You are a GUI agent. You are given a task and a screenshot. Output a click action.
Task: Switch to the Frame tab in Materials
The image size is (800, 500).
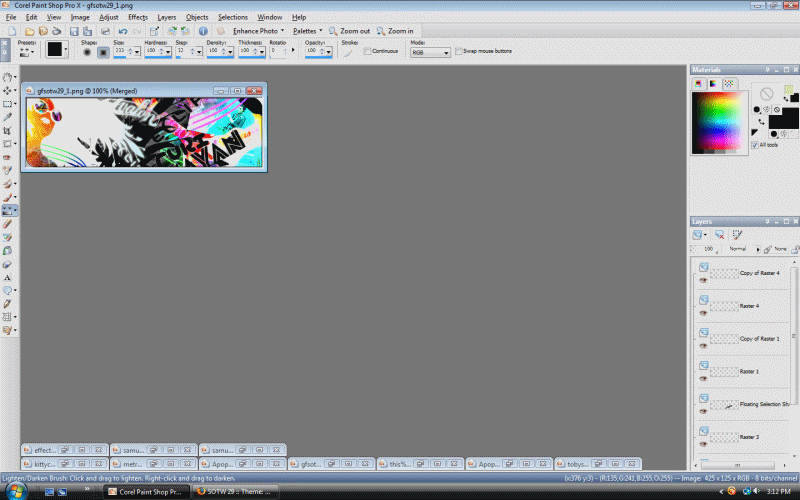(698, 84)
